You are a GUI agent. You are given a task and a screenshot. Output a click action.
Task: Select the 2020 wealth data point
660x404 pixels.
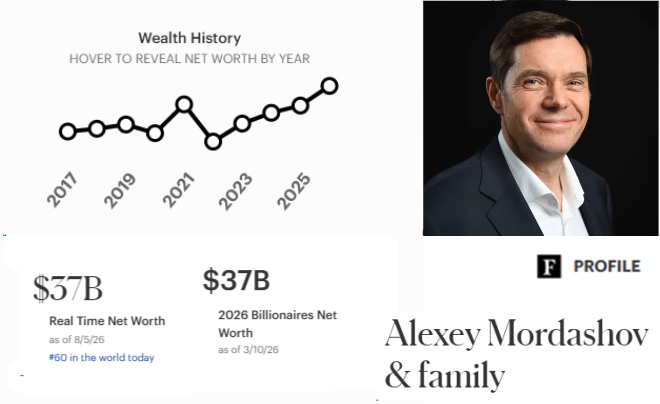155,133
